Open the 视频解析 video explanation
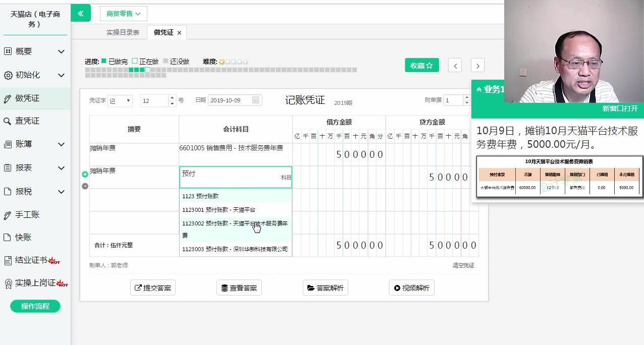644x345 pixels. tap(411, 287)
